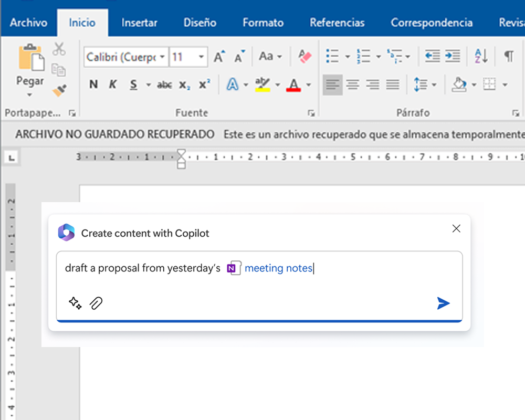Start a multilevel list
Screen dimensions: 525x420
click(x=394, y=56)
